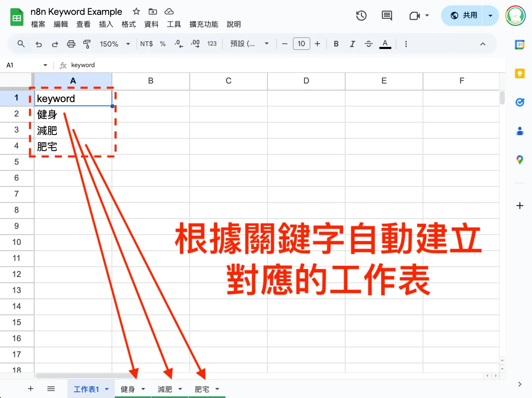Open Google Maps side panel icon

coord(520,160)
